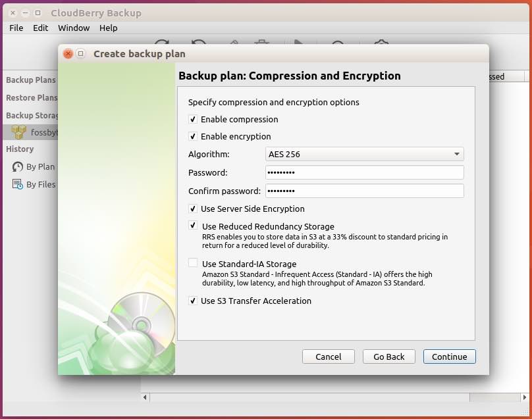The height and width of the screenshot is (419, 532).
Task: Click the 'Confirm password:' label
Action: coord(225,191)
